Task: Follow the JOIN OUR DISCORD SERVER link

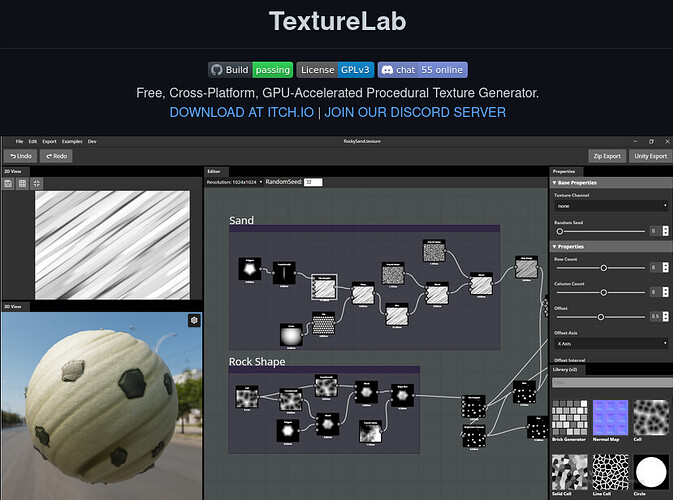Action: (415, 112)
